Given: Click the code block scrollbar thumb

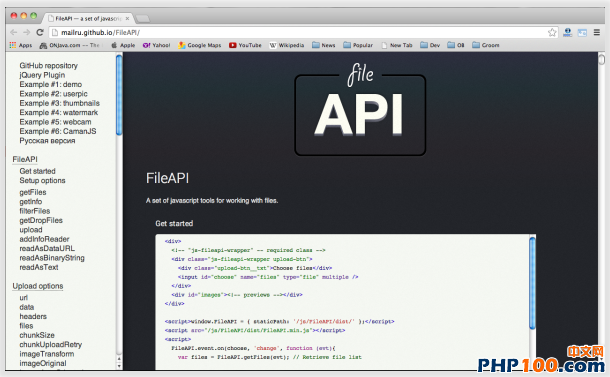Looking at the screenshot, I should coord(532,283).
